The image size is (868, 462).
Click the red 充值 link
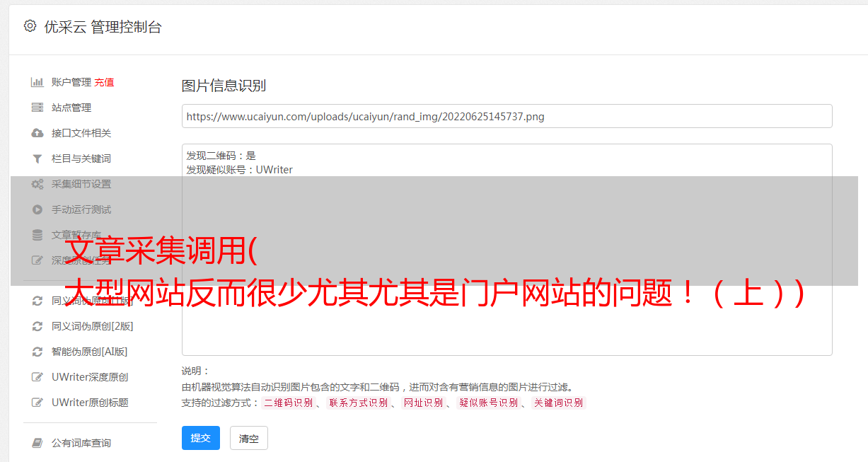click(x=104, y=82)
